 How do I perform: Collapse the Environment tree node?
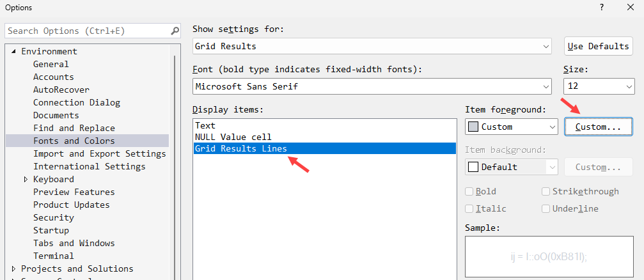[13, 52]
